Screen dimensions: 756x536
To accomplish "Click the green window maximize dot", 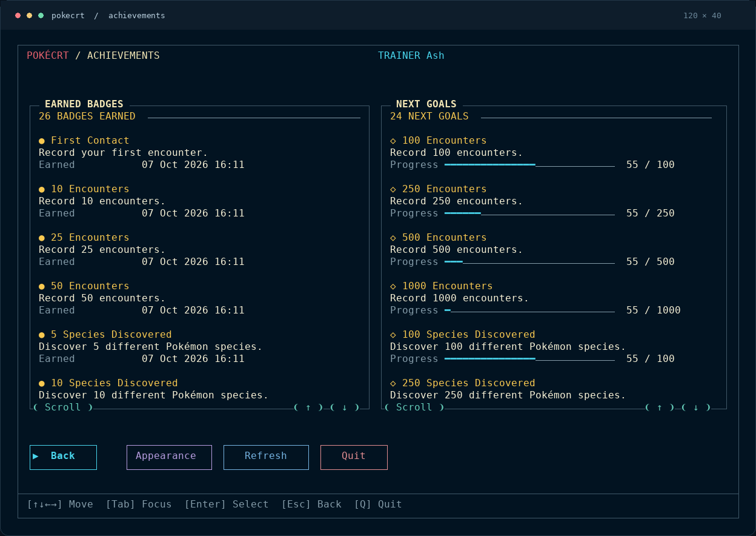I will click(x=41, y=15).
